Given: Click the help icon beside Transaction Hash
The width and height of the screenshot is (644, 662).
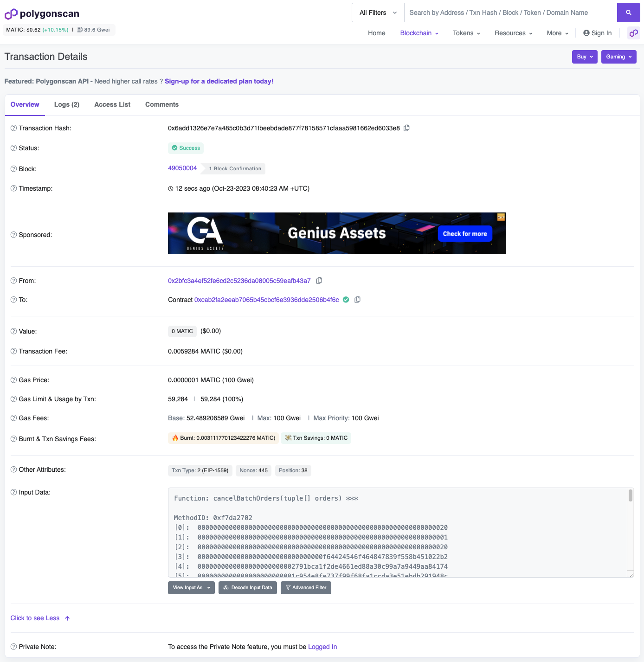Looking at the screenshot, I should 14,128.
